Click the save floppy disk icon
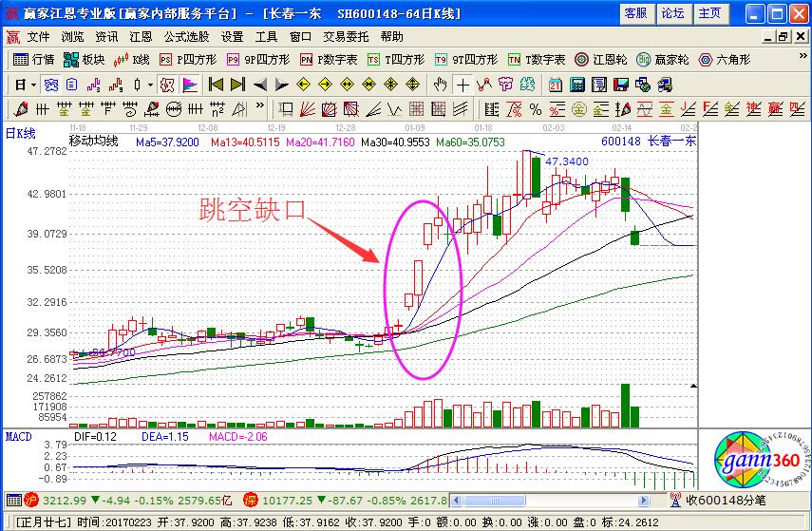The height and width of the screenshot is (531, 812). 622,84
